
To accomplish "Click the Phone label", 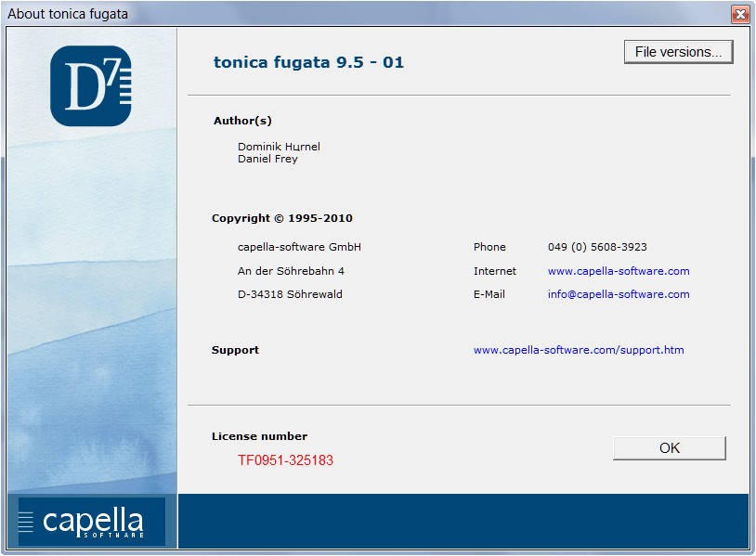I will [489, 247].
